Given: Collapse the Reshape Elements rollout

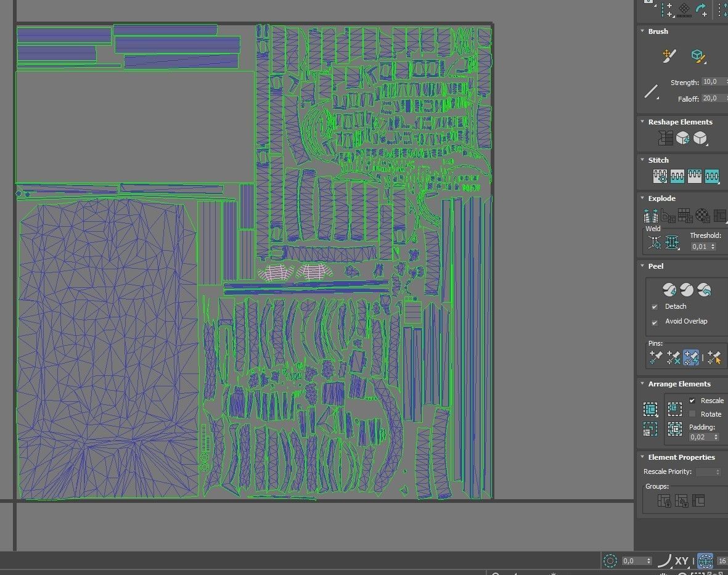Looking at the screenshot, I should pos(642,121).
